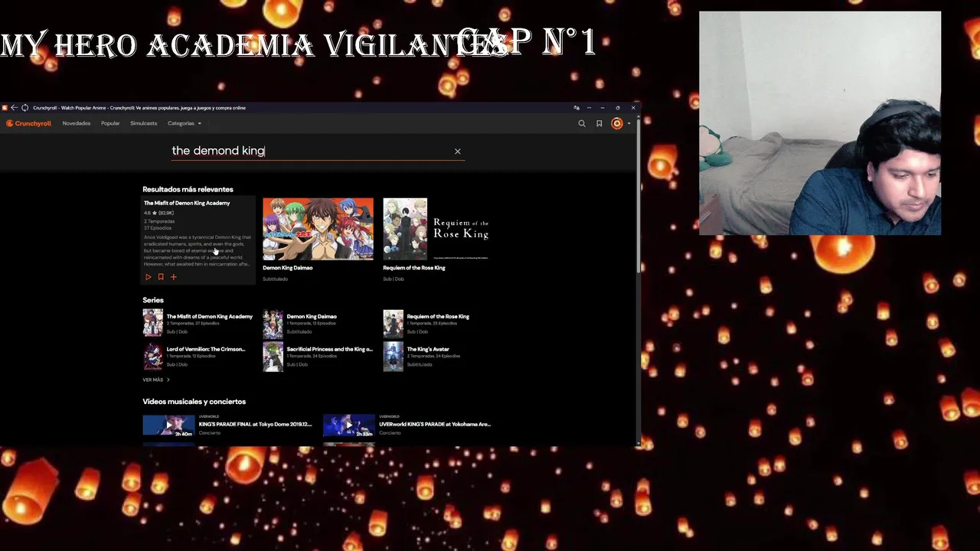Screen dimensions: 980x551
Task: Open the profile avatar icon
Action: coord(617,123)
